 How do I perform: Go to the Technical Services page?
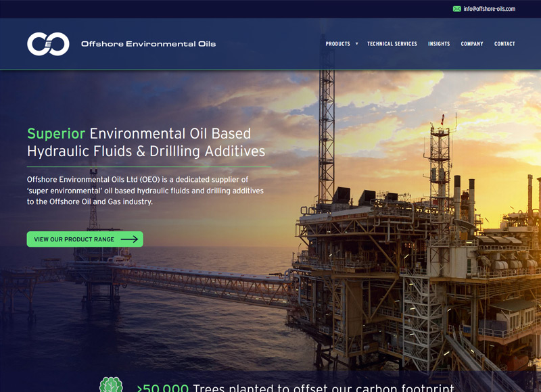392,44
